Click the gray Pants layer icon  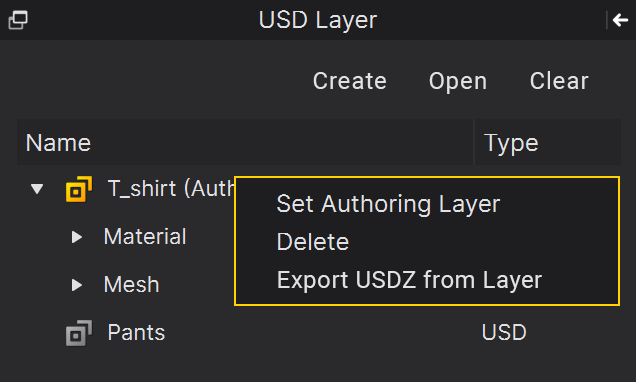79,333
